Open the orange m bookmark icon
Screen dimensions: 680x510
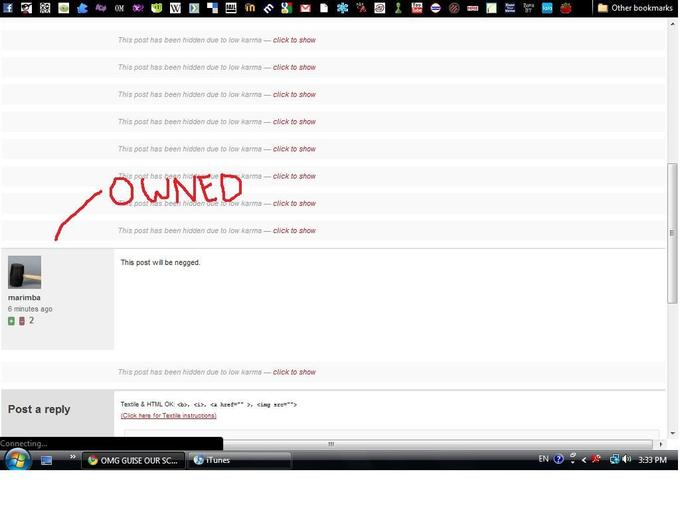point(250,8)
